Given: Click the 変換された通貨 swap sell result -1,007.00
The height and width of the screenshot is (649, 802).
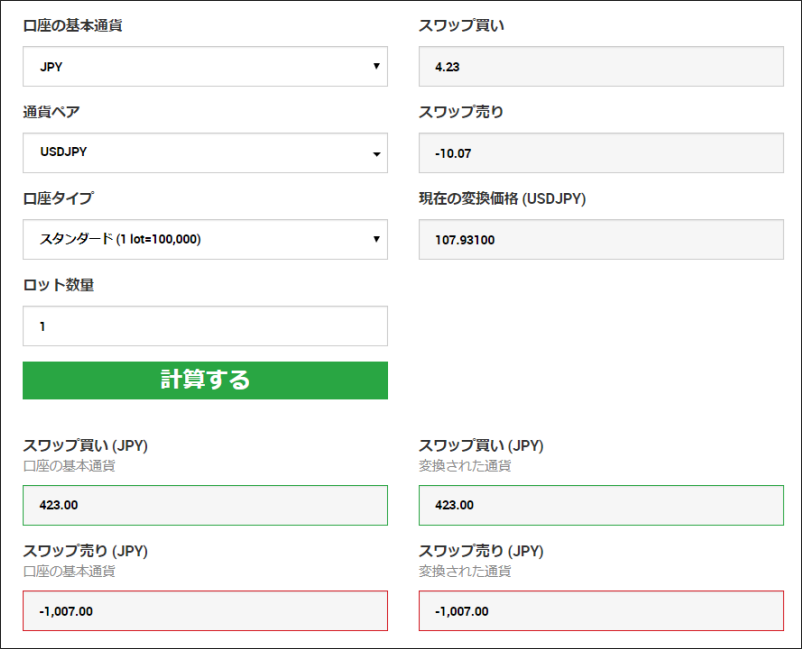Looking at the screenshot, I should coord(600,610).
